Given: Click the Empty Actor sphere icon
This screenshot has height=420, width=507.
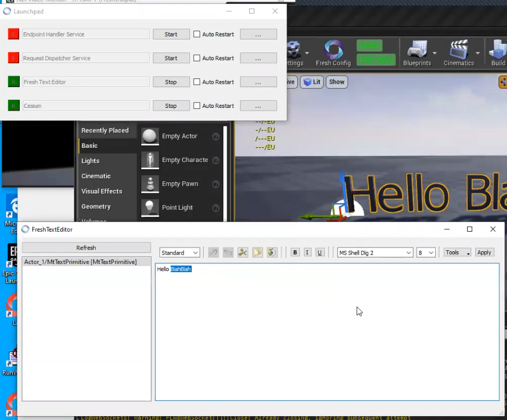Looking at the screenshot, I should (x=150, y=136).
